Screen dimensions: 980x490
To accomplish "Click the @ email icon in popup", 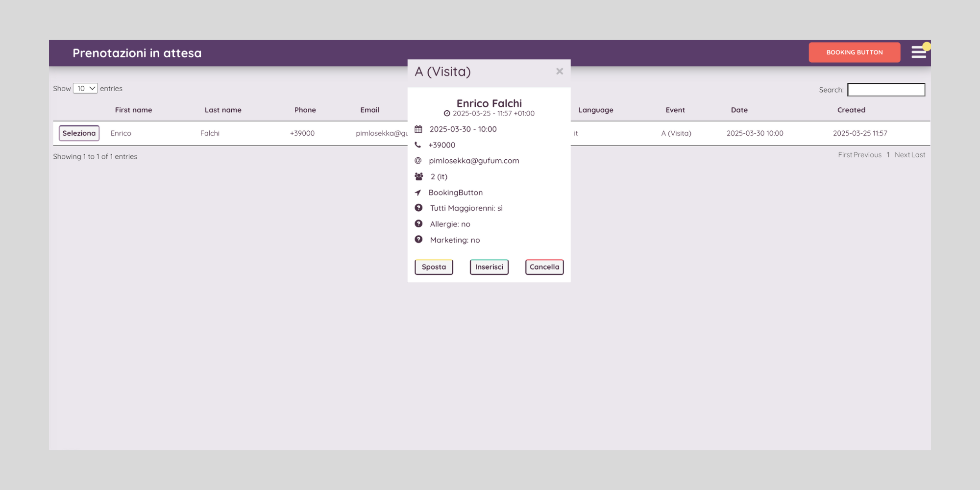I will point(418,161).
